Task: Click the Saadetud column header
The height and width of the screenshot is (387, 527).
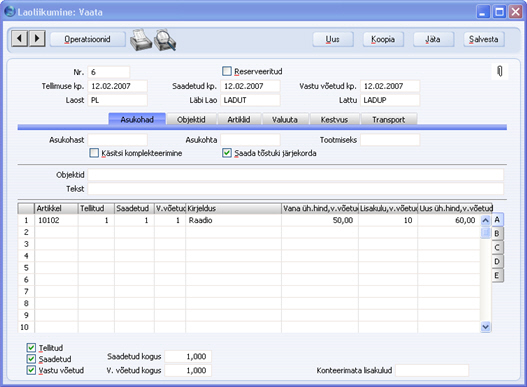Action: coord(134,208)
